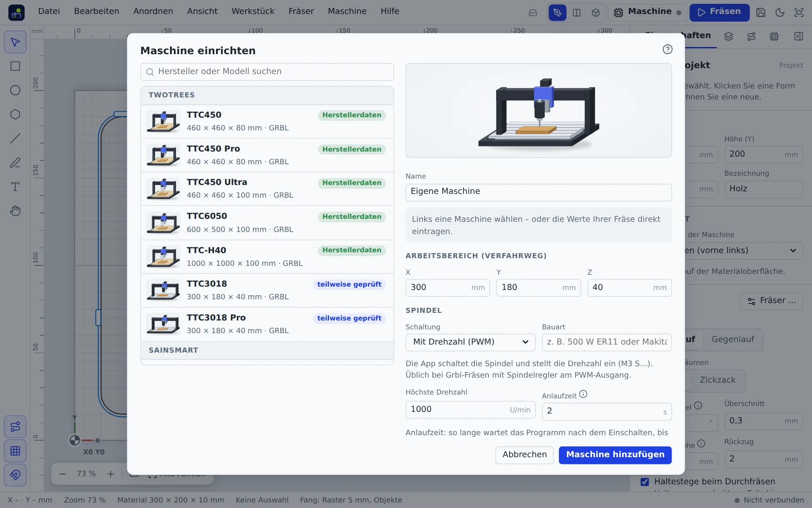Edit the Höchste Drehzahl field
Image resolution: width=812 pixels, height=508 pixels.
(x=470, y=410)
